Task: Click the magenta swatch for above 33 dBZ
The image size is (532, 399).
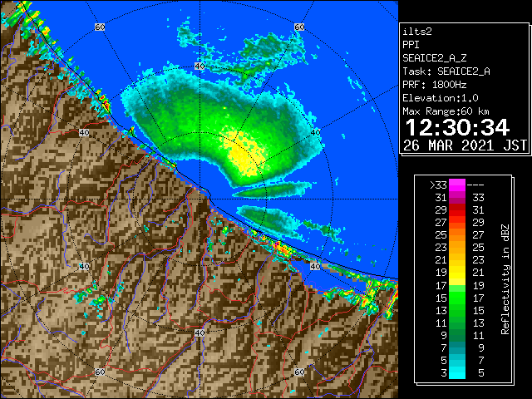Action: coord(456,185)
